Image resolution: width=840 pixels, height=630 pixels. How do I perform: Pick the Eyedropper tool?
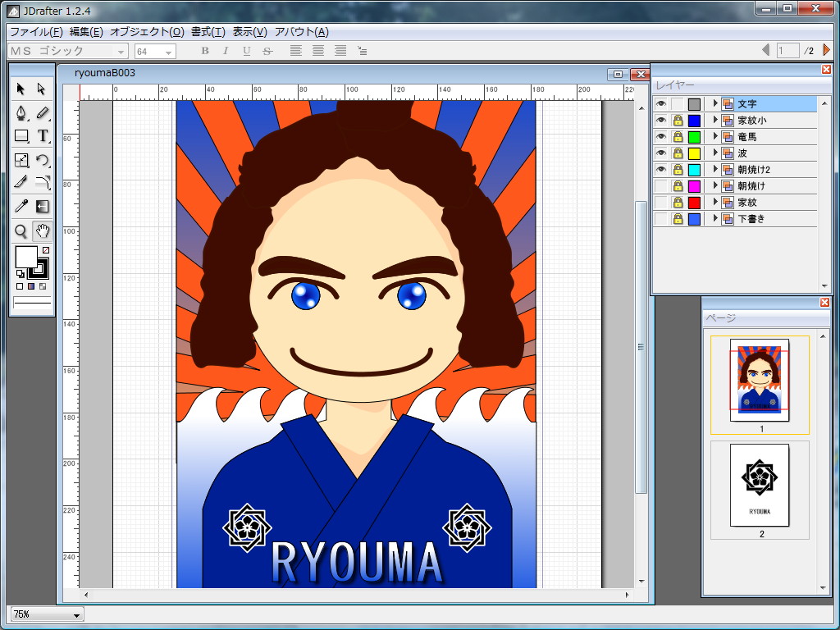click(x=21, y=206)
